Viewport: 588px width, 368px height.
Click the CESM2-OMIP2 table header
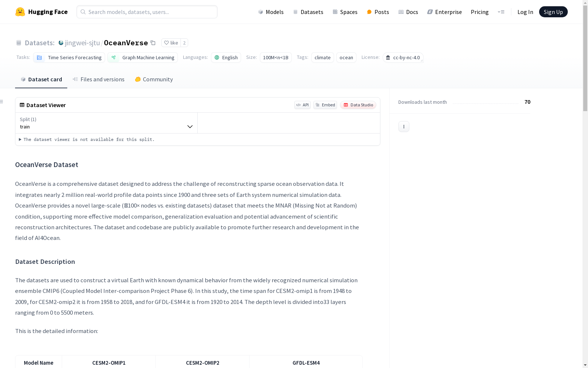tap(202, 363)
